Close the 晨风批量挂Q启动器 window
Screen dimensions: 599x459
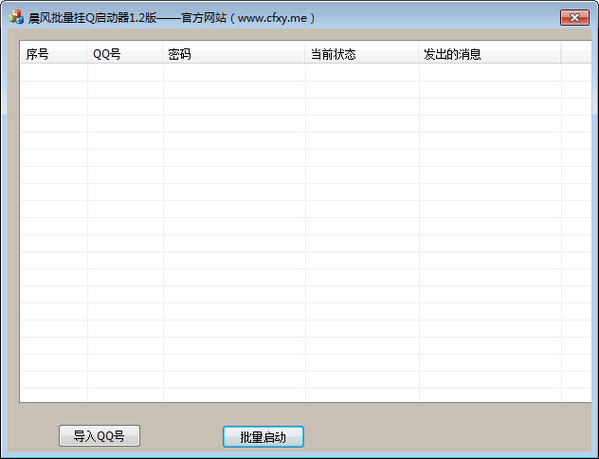pyautogui.click(x=574, y=18)
